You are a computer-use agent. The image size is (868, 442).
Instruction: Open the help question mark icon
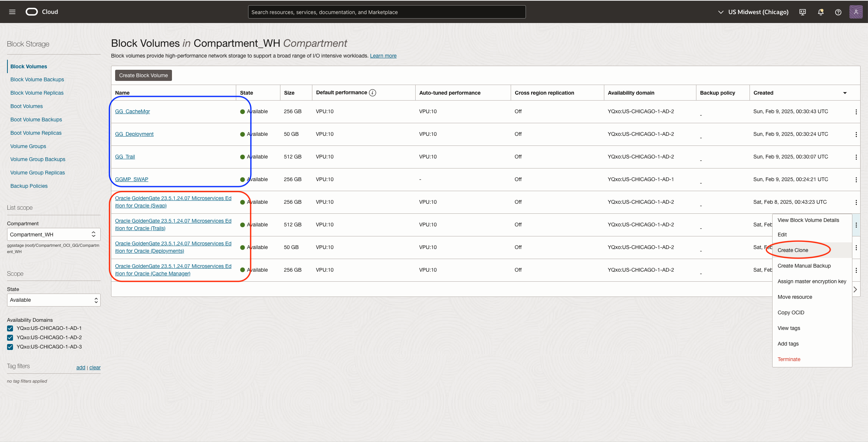coord(838,12)
